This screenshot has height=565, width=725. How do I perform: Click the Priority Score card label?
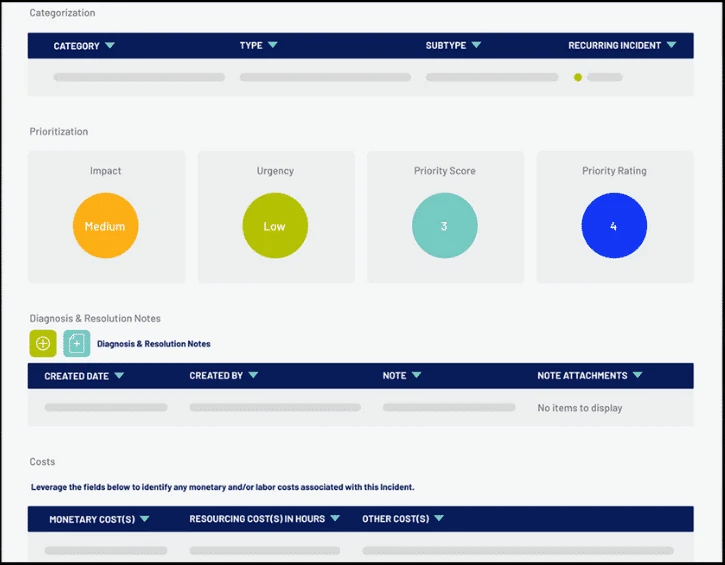tap(445, 171)
